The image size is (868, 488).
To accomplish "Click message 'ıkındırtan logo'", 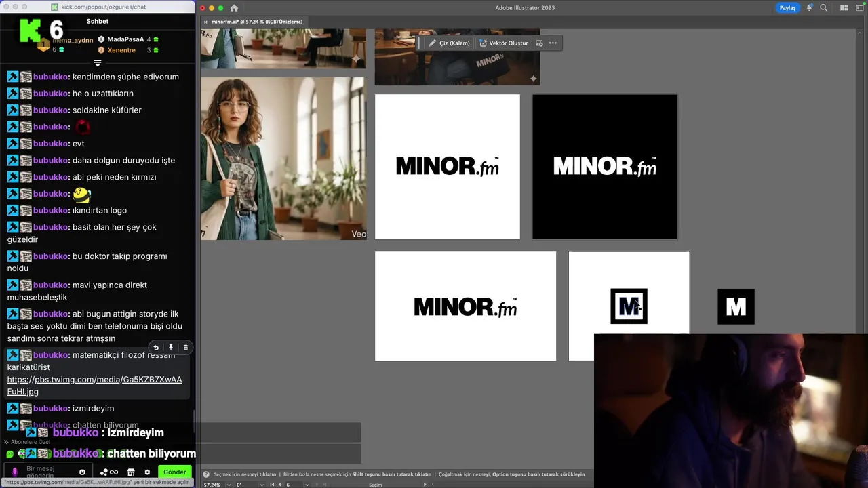I will (x=100, y=210).
